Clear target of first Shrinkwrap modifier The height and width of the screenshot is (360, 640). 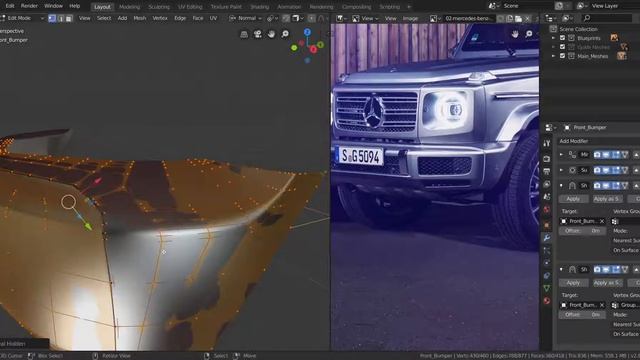(602, 221)
